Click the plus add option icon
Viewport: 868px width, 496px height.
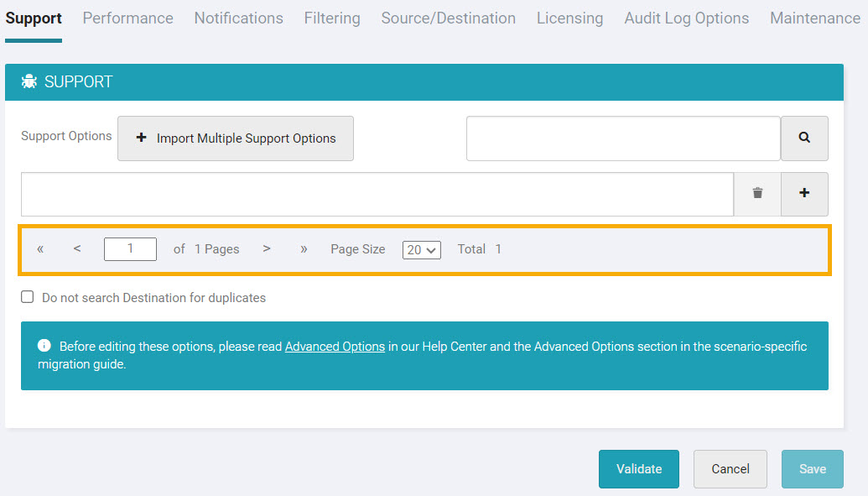click(804, 194)
